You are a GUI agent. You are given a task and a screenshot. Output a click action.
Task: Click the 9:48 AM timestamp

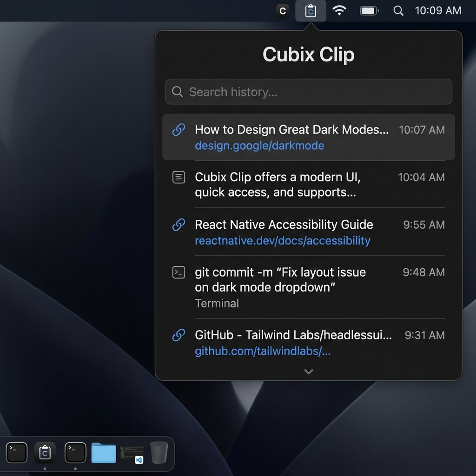tap(423, 272)
